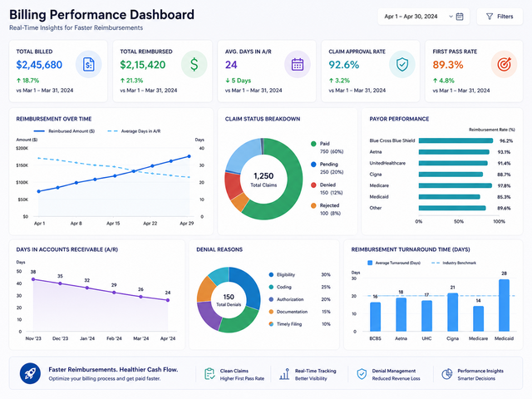The image size is (532, 399).
Task: Open the Filters button
Action: tap(500, 17)
